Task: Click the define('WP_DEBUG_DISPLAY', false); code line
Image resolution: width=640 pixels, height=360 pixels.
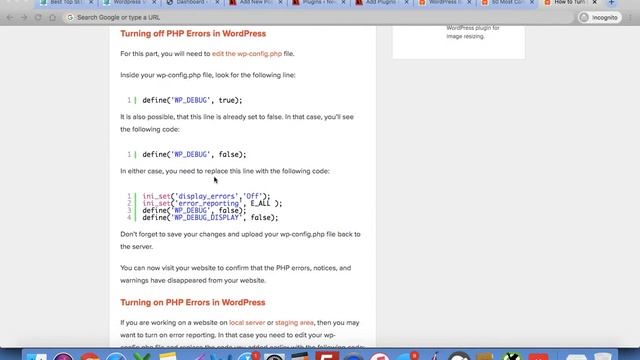Action: click(x=210, y=218)
